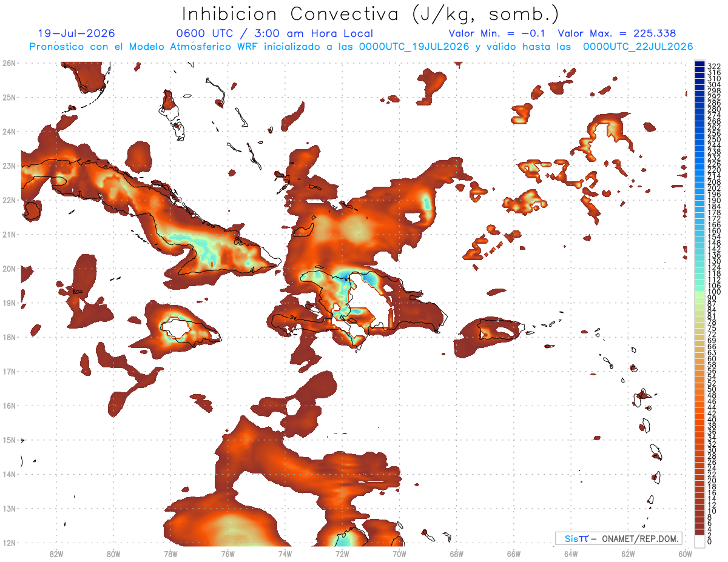This screenshot has width=728, height=562.
Task: Click the 64W longitude label
Action: point(570,554)
